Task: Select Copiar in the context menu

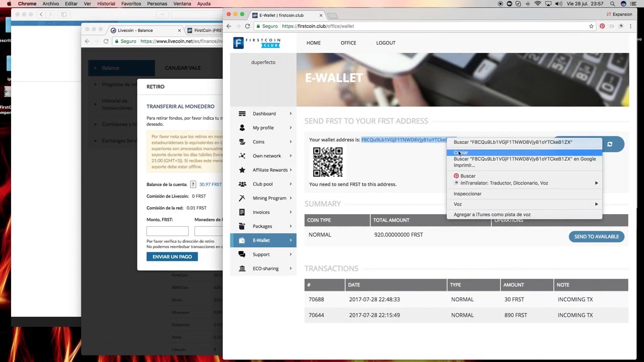Action: coord(524,152)
